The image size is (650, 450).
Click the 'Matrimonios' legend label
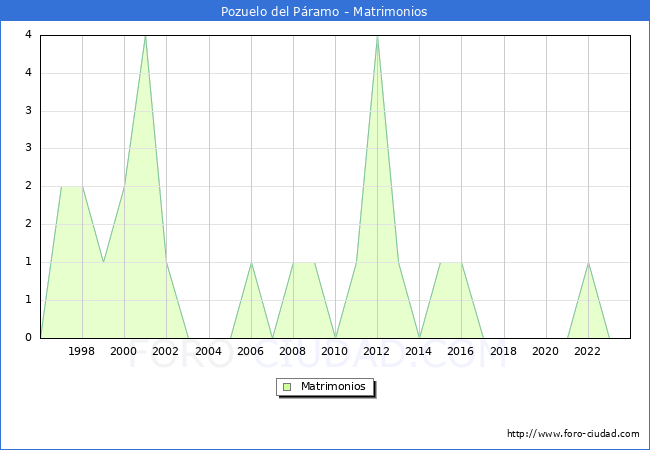[x=333, y=386]
